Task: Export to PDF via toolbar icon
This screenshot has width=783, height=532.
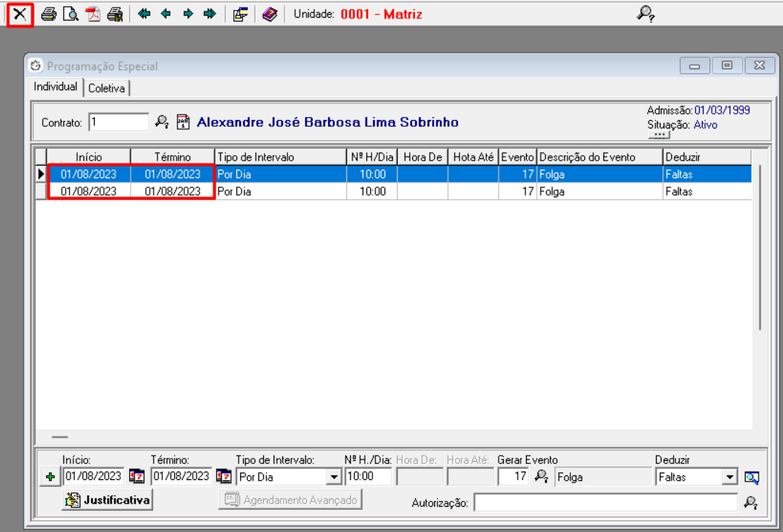Action: [x=93, y=15]
